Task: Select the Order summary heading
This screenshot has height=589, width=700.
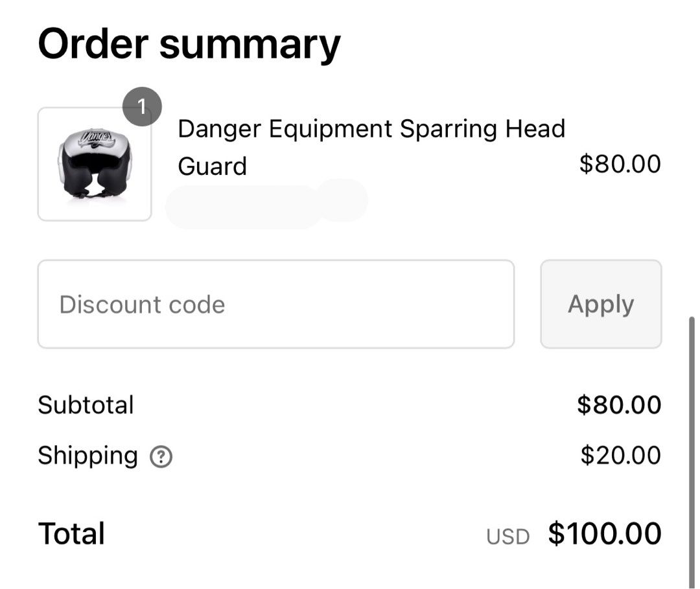Action: [189, 43]
